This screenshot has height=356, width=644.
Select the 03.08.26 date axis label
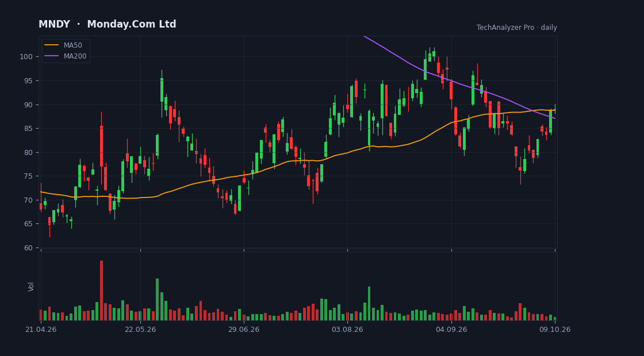click(x=347, y=330)
